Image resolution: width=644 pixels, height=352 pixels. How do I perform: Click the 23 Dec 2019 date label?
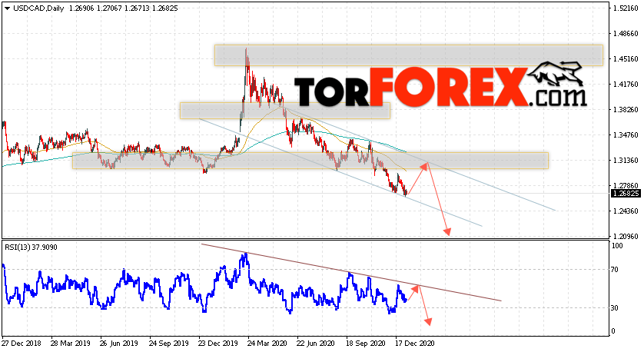217,343
